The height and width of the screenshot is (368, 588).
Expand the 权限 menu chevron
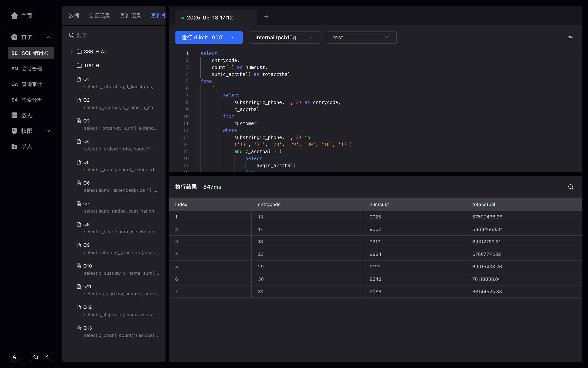pos(48,131)
